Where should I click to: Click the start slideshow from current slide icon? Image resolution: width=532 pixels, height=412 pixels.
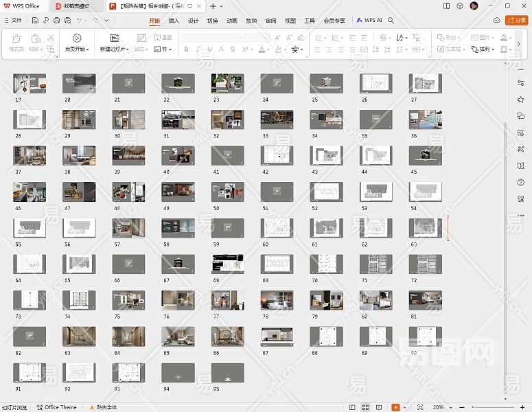77,38
